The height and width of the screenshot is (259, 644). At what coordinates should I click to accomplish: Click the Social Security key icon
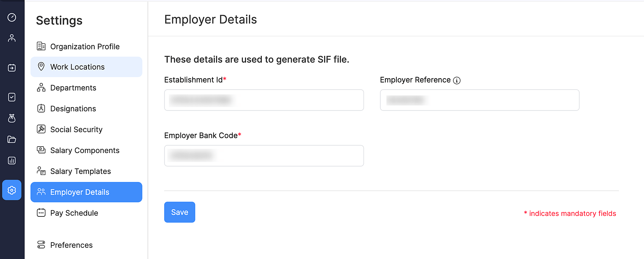41,129
